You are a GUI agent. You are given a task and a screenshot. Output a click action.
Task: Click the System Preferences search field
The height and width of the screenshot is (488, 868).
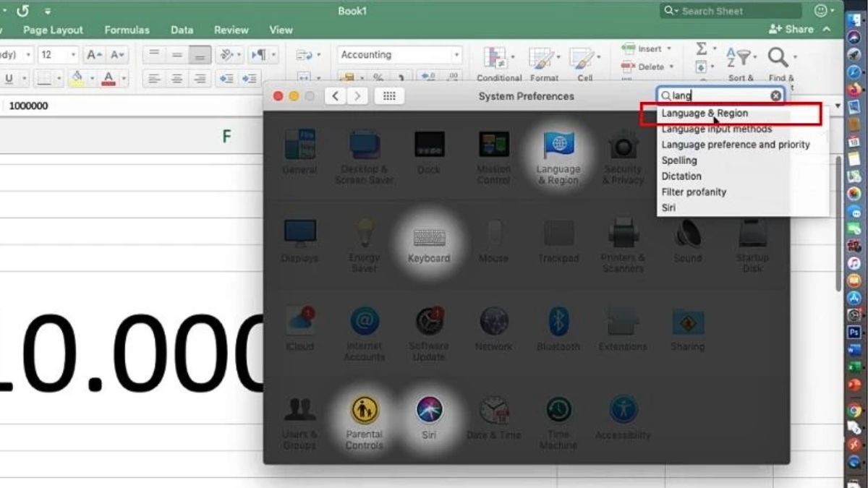720,95
